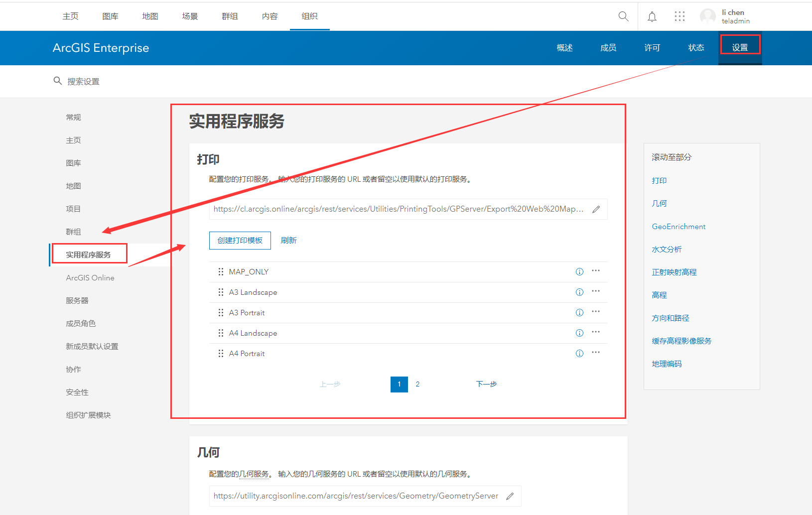This screenshot has height=515, width=812.
Task: Jump to 几何 section link
Action: (x=660, y=204)
